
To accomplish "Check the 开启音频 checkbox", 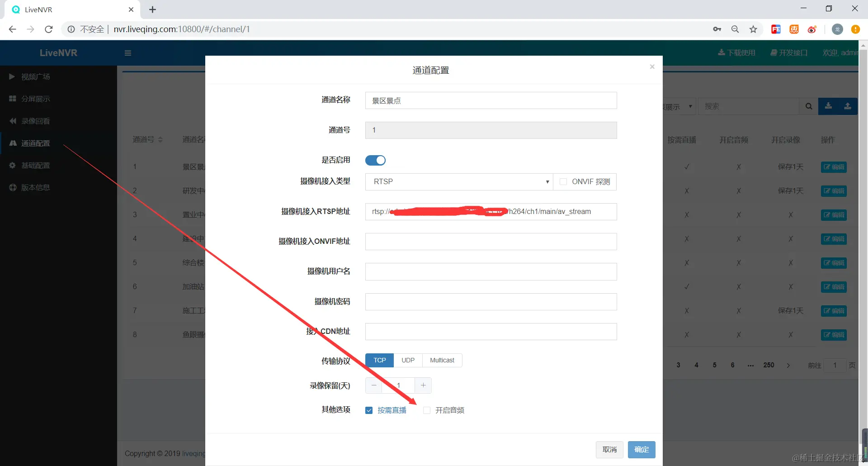I will pos(427,410).
